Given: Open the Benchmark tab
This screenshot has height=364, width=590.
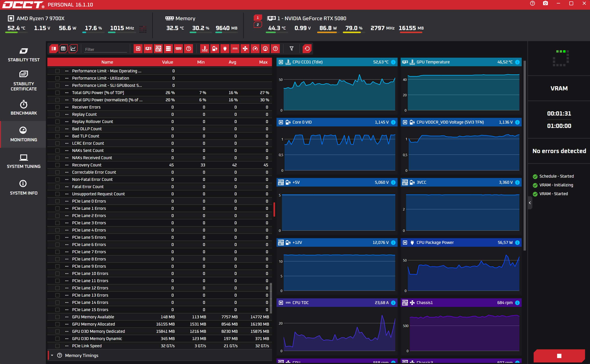Looking at the screenshot, I should [24, 108].
